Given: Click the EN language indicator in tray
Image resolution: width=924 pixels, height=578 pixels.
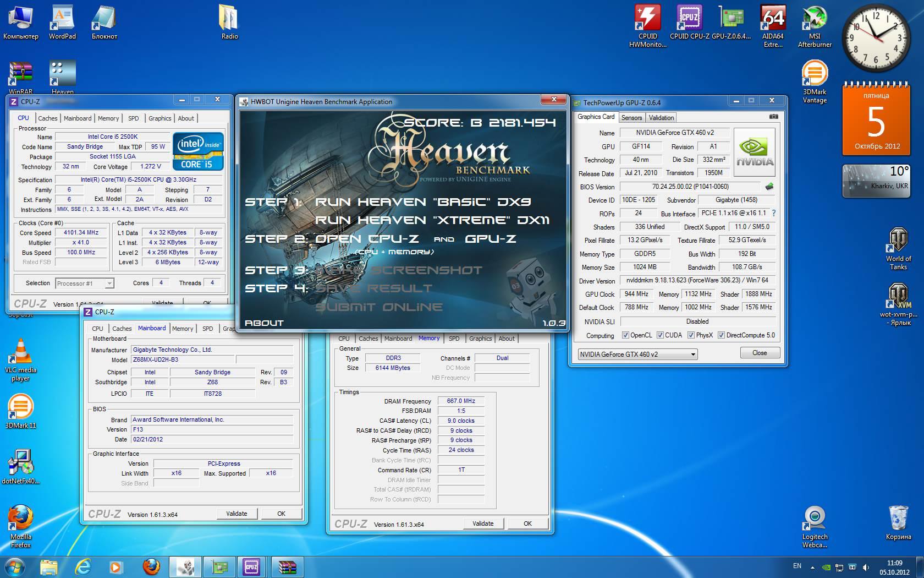Looking at the screenshot, I should coord(797,566).
